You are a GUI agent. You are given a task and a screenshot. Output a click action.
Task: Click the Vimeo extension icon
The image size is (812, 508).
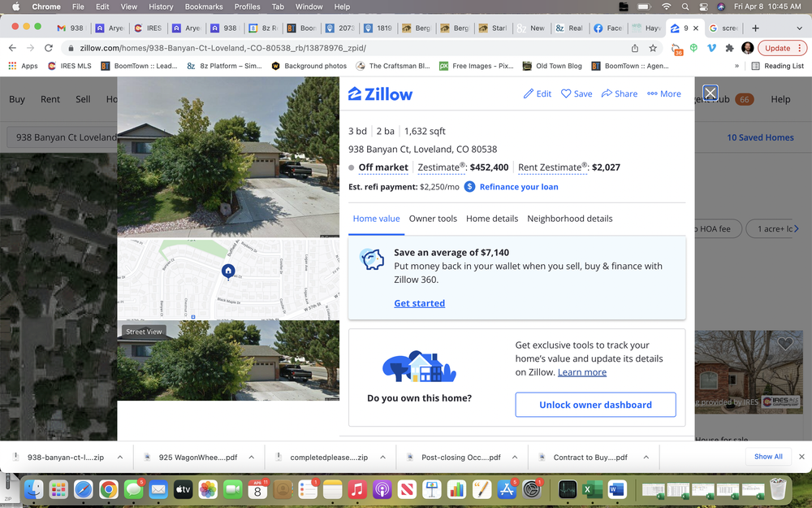pos(711,48)
